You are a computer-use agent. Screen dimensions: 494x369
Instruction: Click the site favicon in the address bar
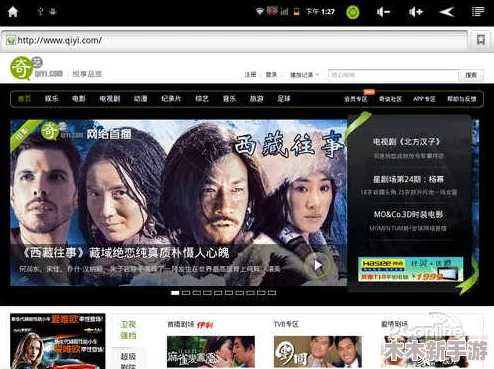pyautogui.click(x=10, y=40)
